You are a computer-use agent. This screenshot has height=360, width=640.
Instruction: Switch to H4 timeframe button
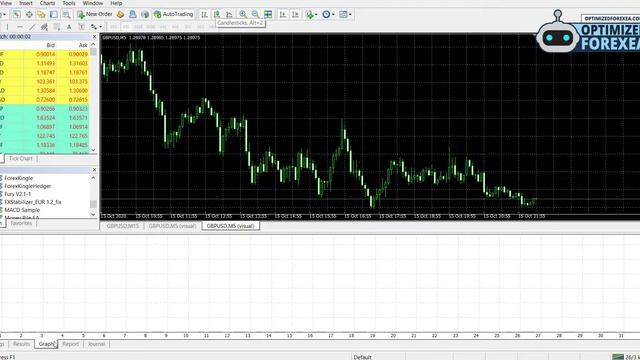[x=176, y=27]
